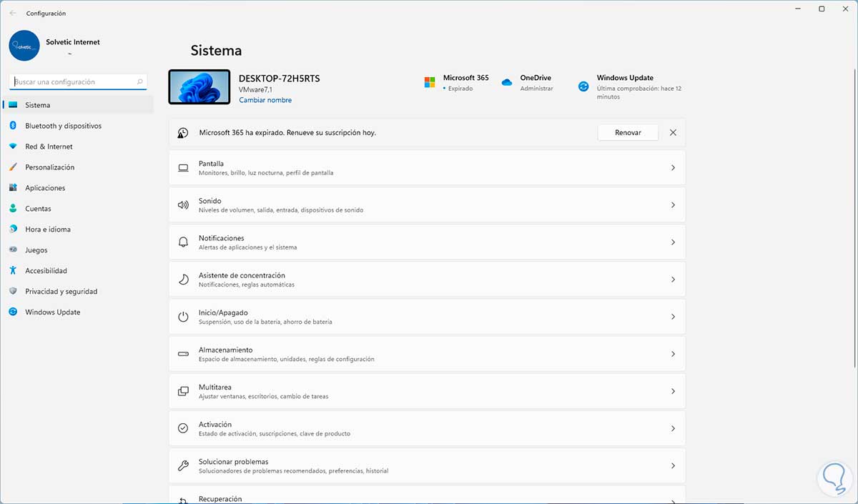Click the desktop wallpaper thumbnail
The height and width of the screenshot is (504, 858).
[199, 87]
